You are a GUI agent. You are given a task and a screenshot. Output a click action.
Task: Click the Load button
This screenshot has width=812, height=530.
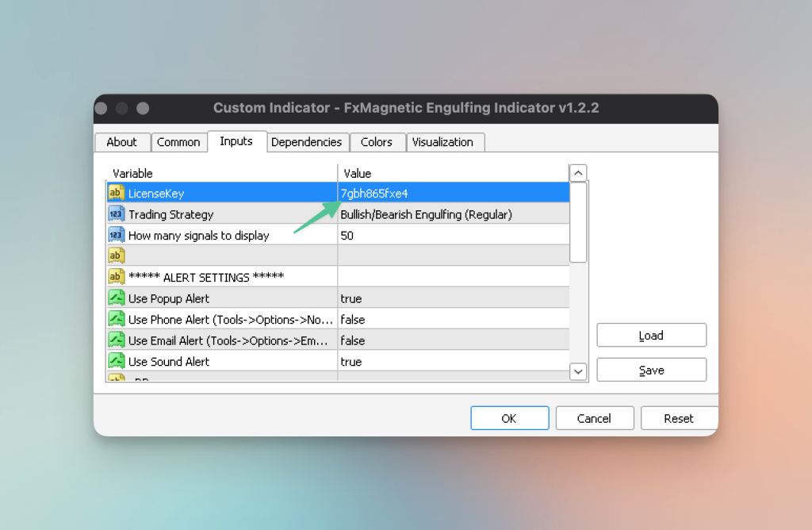pos(651,336)
